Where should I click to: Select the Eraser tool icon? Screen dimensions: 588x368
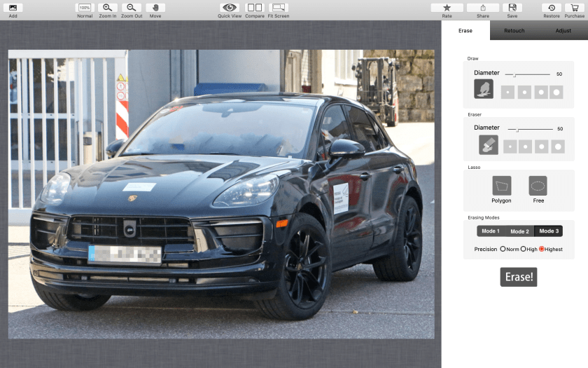489,144
